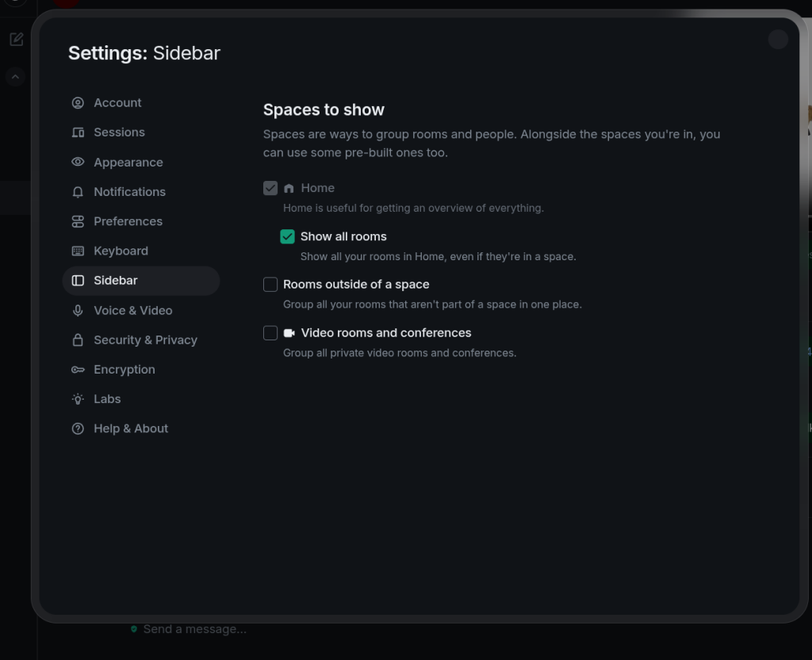Click the Account profile icon

pyautogui.click(x=78, y=103)
